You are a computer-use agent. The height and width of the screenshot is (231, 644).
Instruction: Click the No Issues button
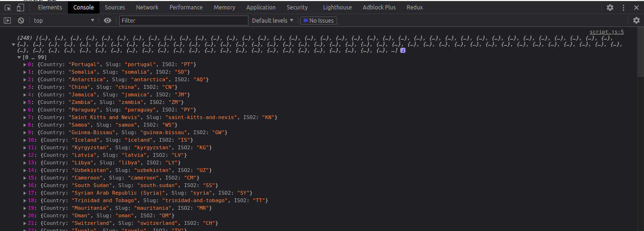point(318,20)
